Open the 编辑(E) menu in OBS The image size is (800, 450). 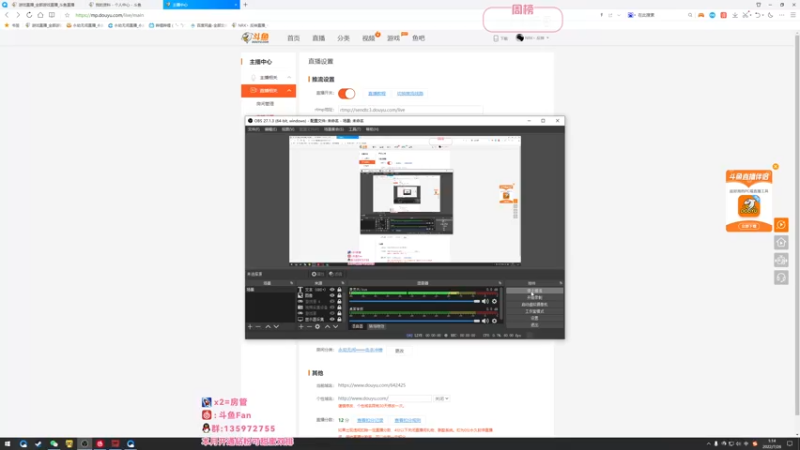tap(271, 130)
